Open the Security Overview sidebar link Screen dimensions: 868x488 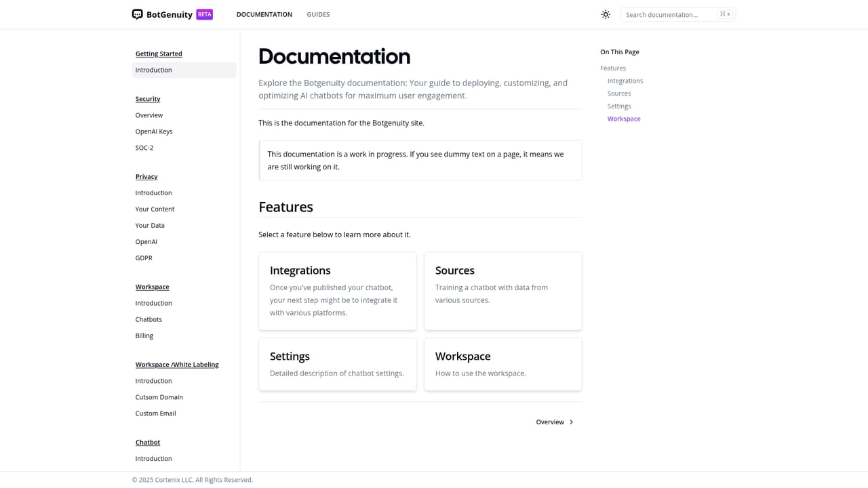click(149, 115)
